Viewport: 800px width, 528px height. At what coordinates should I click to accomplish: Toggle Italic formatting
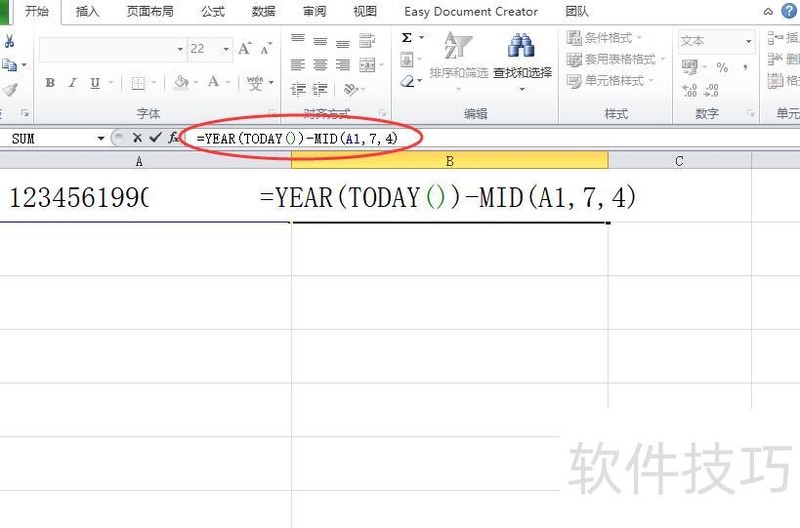tap(72, 83)
